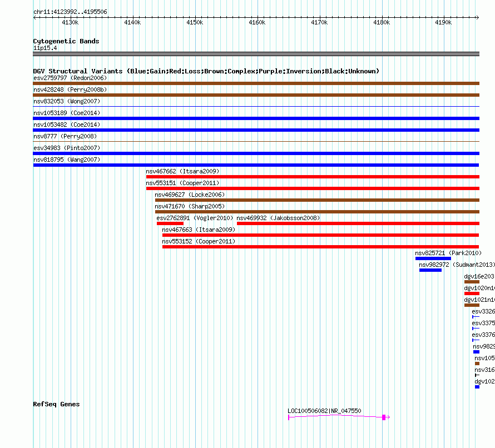
Task: Open variant esv34983 (Pinto2007) label
Action: [x=67, y=148]
